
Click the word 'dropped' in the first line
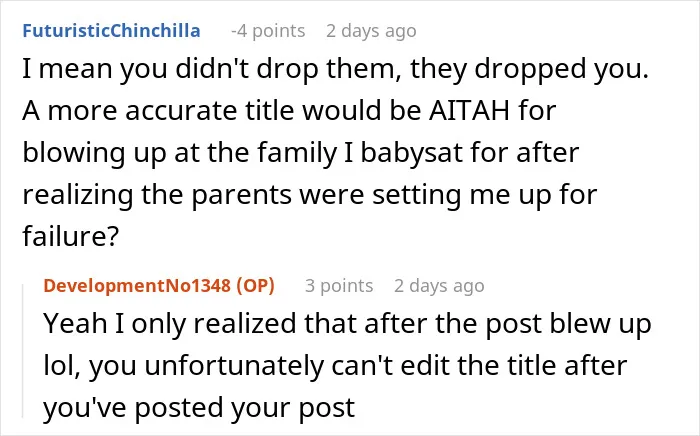(529, 70)
